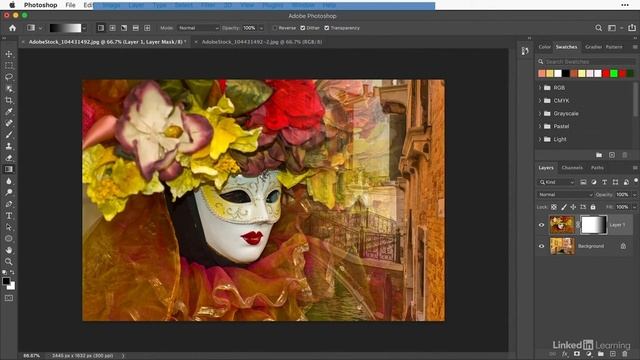Toggle Lock position icon

click(x=573, y=207)
